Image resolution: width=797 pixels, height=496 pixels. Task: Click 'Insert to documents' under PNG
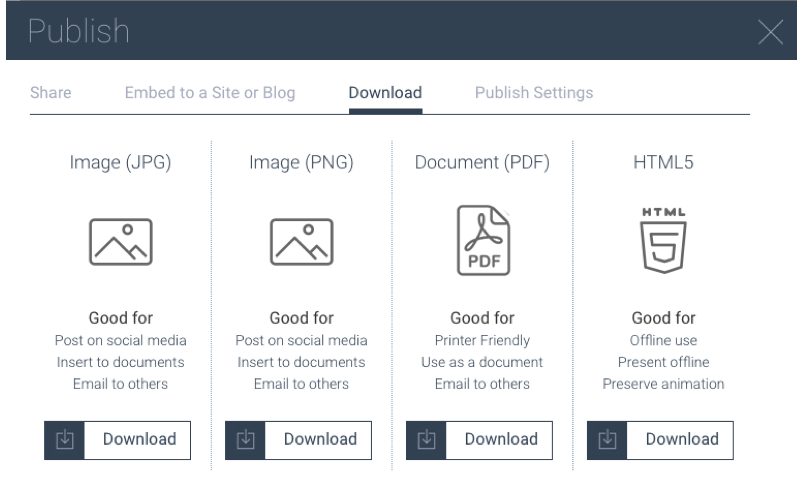[301, 362]
